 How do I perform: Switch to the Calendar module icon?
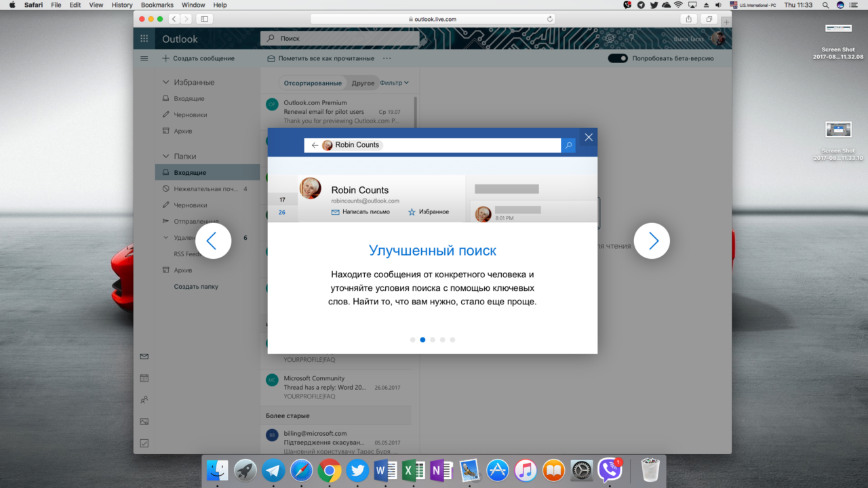coord(144,378)
